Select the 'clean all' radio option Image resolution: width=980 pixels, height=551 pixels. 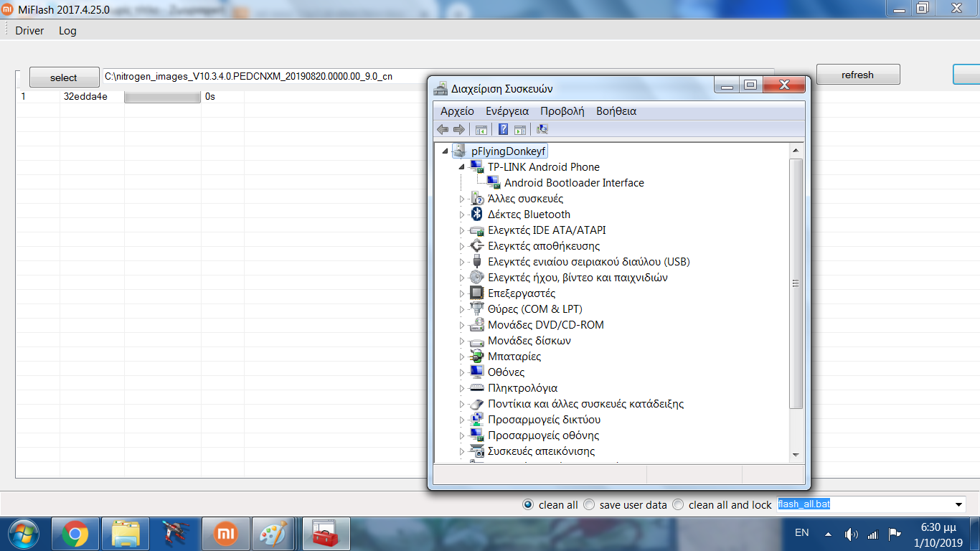pos(529,504)
